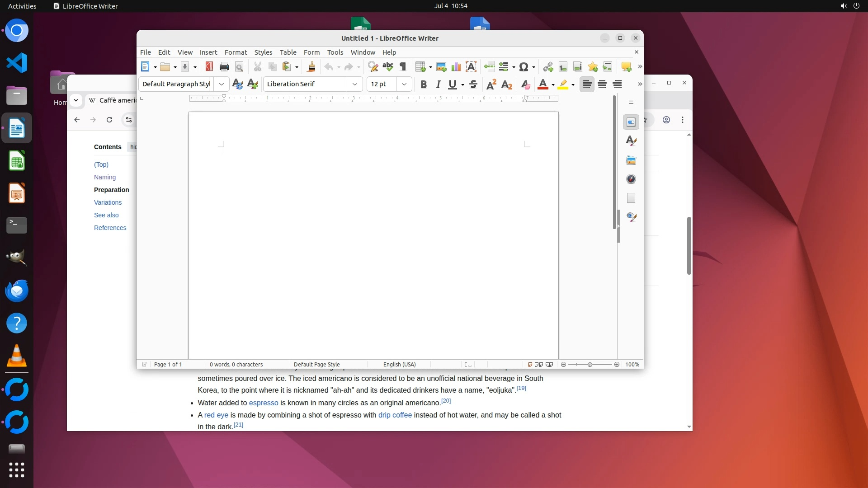Open sidebar Navigator compass icon
Image resolution: width=868 pixels, height=488 pixels.
pos(631,179)
